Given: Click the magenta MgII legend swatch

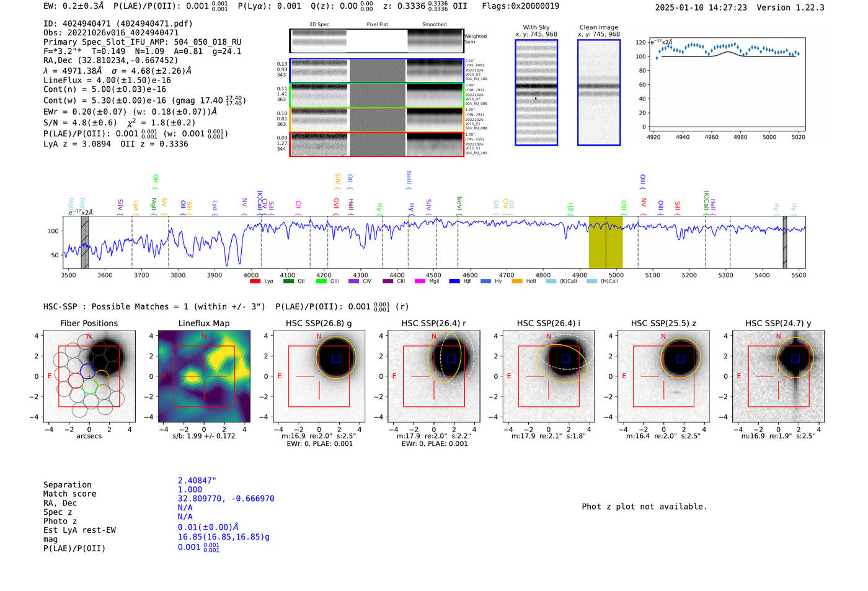Looking at the screenshot, I should tap(420, 282).
